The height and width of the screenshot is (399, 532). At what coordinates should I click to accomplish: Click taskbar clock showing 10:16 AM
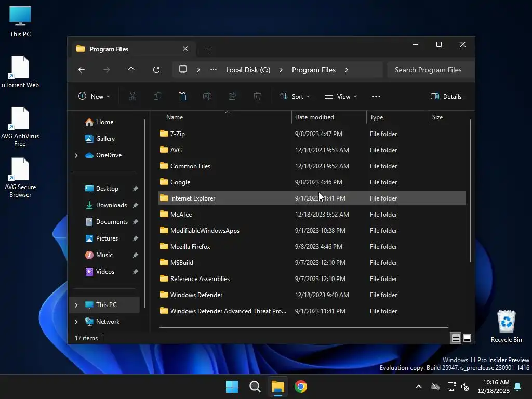pos(494,387)
